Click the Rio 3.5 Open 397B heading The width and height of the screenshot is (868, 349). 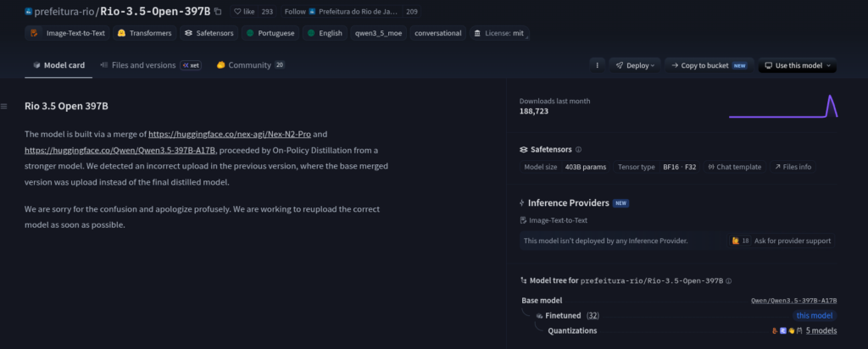(66, 106)
